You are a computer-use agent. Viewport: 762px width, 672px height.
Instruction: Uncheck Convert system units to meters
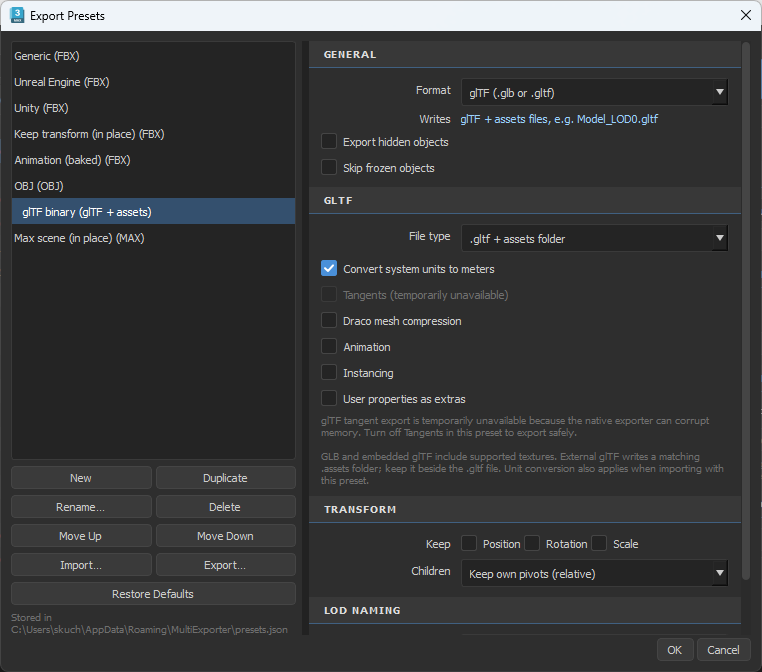coord(329,268)
